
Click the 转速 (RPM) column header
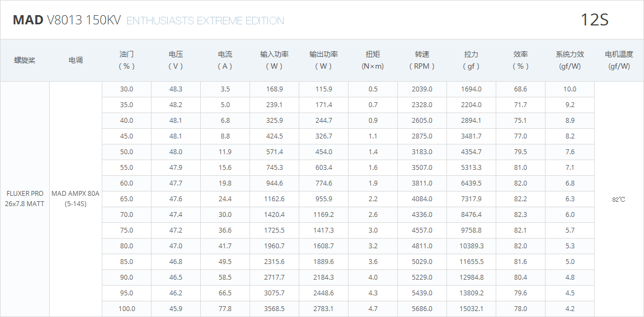pyautogui.click(x=422, y=61)
